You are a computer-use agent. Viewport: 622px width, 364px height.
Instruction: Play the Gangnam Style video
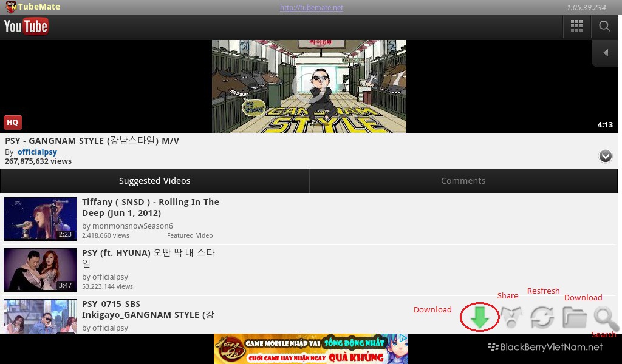309,86
